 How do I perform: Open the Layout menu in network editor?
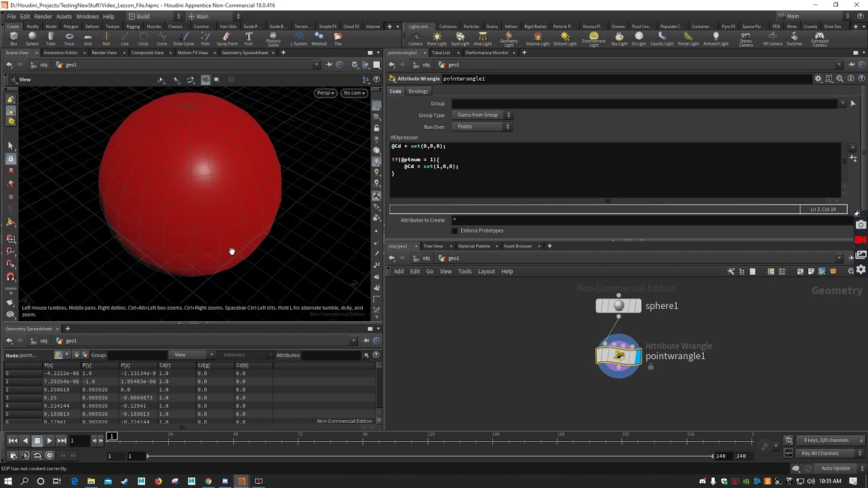tap(486, 271)
